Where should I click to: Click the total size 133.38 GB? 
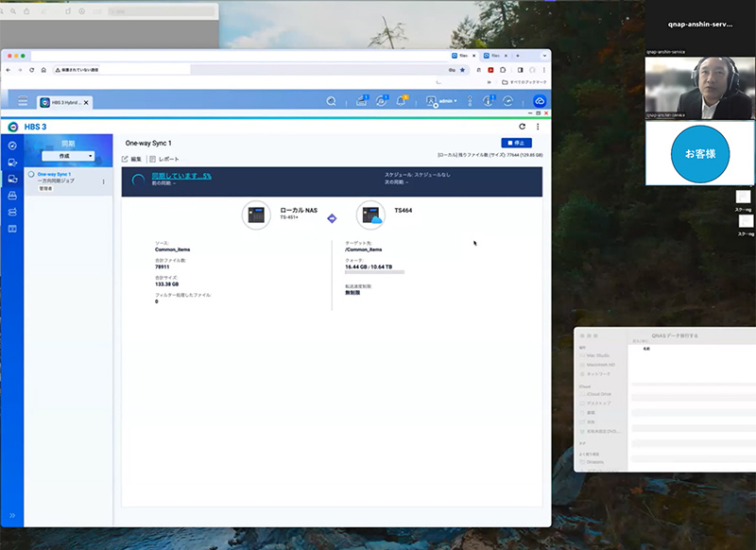tap(167, 284)
